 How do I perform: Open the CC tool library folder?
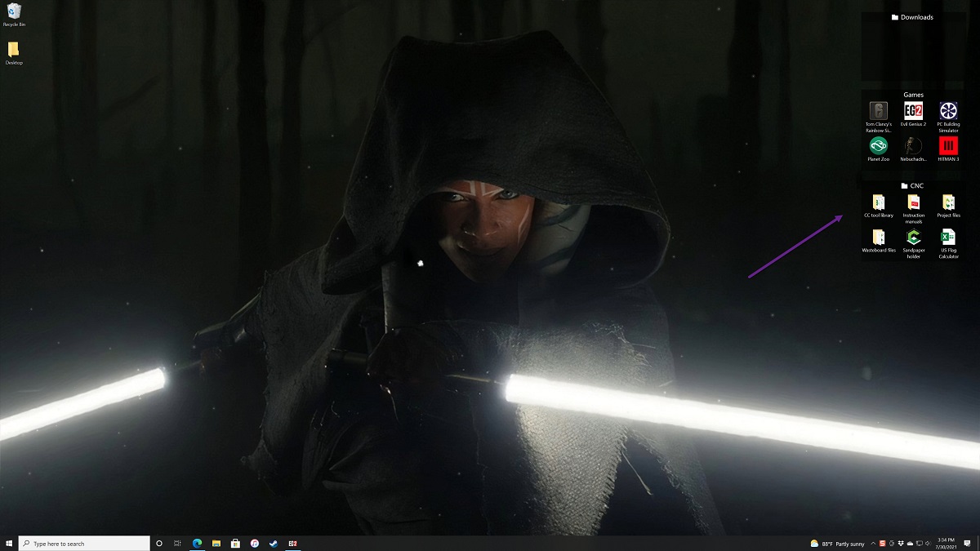pos(879,206)
